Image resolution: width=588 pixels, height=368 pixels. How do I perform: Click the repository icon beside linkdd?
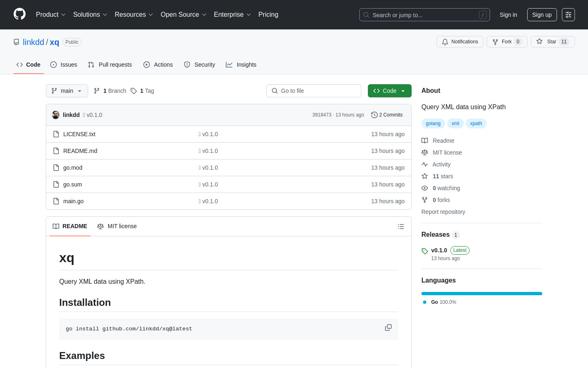pyautogui.click(x=16, y=42)
